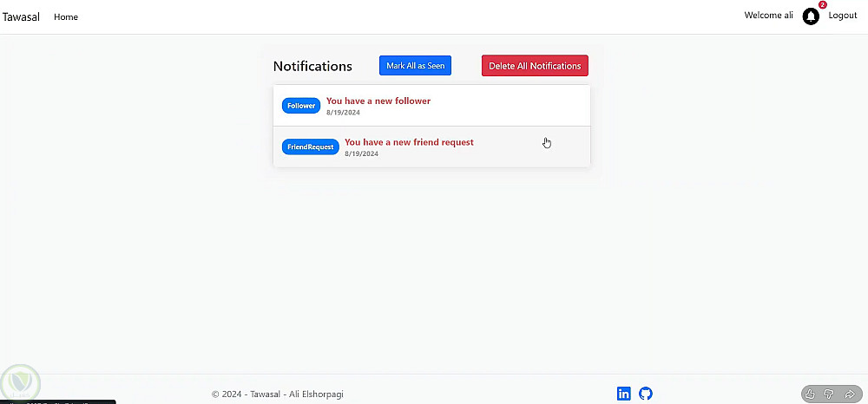The height and width of the screenshot is (404, 868).
Task: Go to the Home nav item
Action: 66,17
